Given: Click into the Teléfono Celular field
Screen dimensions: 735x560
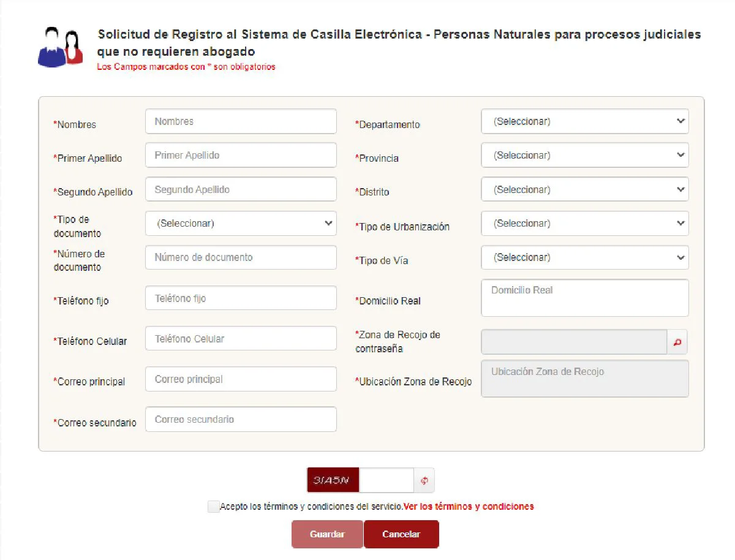Looking at the screenshot, I should 241,339.
